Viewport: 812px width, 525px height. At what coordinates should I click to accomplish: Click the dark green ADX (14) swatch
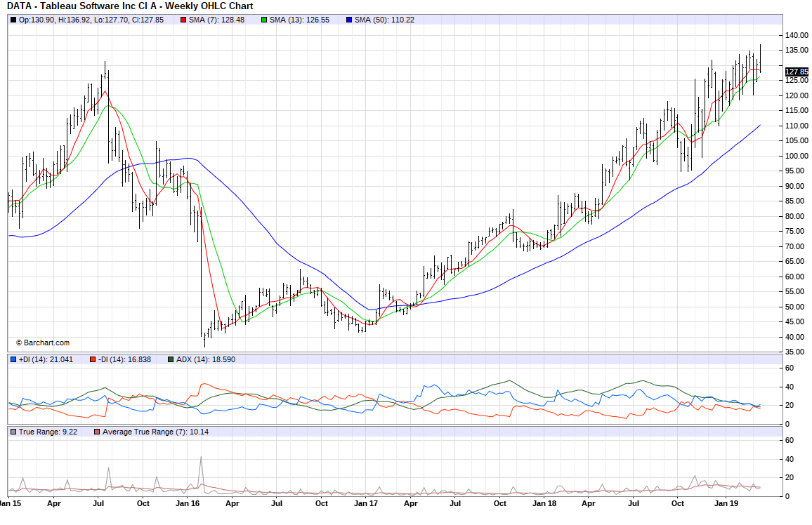click(x=171, y=359)
